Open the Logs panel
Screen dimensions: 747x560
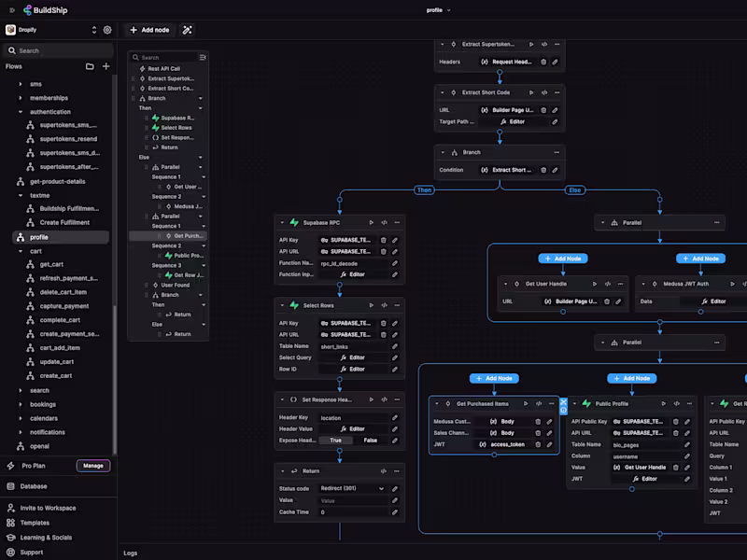coord(131,553)
